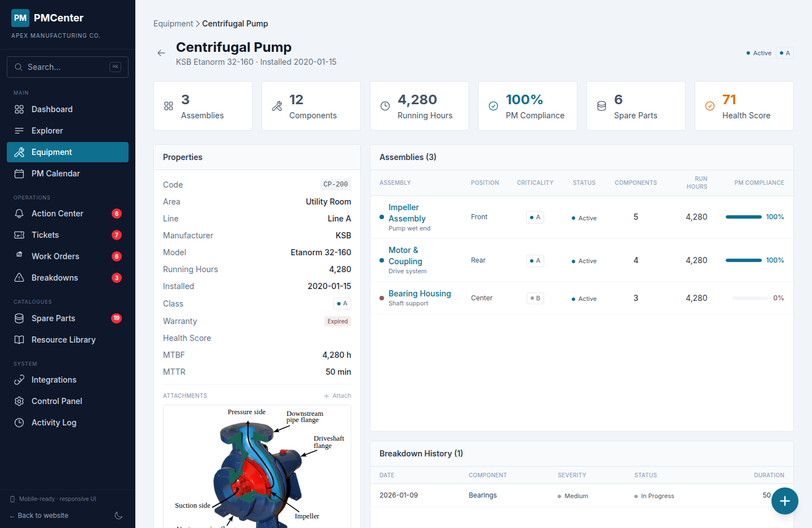Open the Work Orders section
This screenshot has height=528, width=812.
pyautogui.click(x=55, y=256)
